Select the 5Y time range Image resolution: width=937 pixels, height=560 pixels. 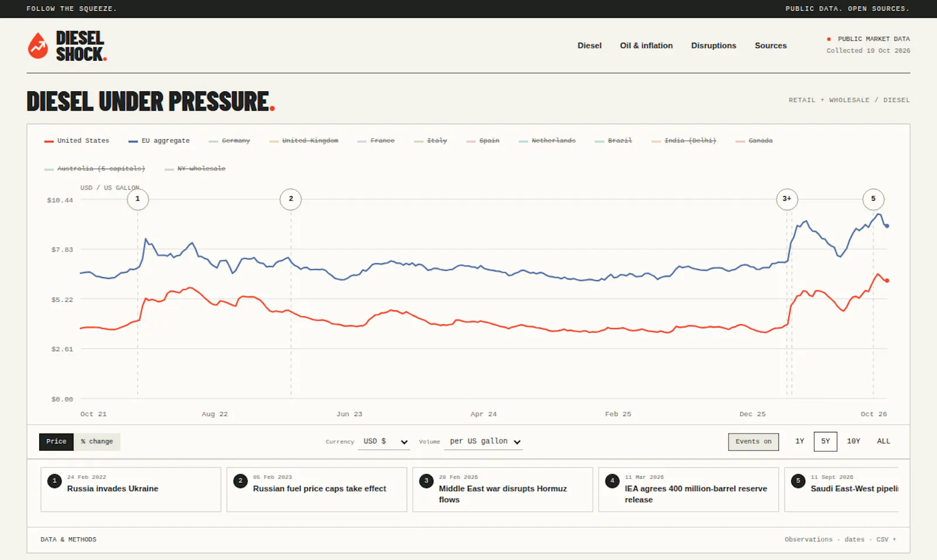(825, 442)
